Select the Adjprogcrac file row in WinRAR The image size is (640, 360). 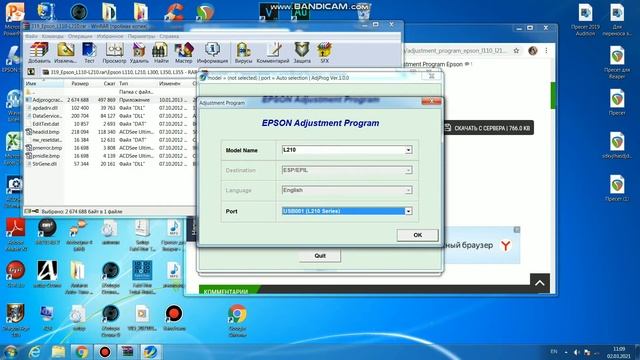110,100
